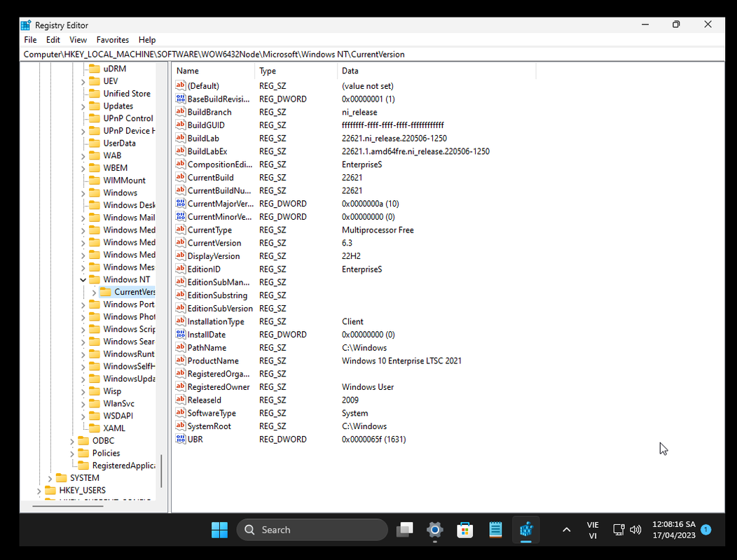Select the CurrentBuild value name
Viewport: 737px width, 560px height.
tap(211, 178)
